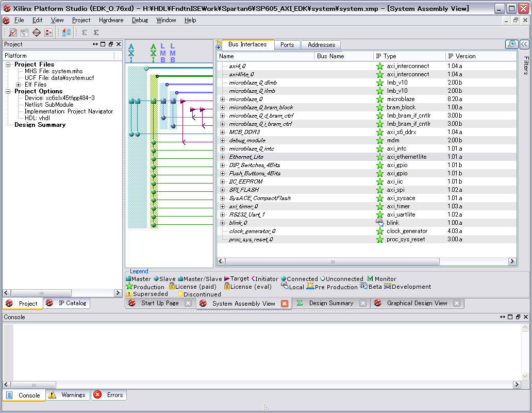The image size is (532, 413).
Task: Collapse the Project Files tree node
Action: (x=8, y=64)
